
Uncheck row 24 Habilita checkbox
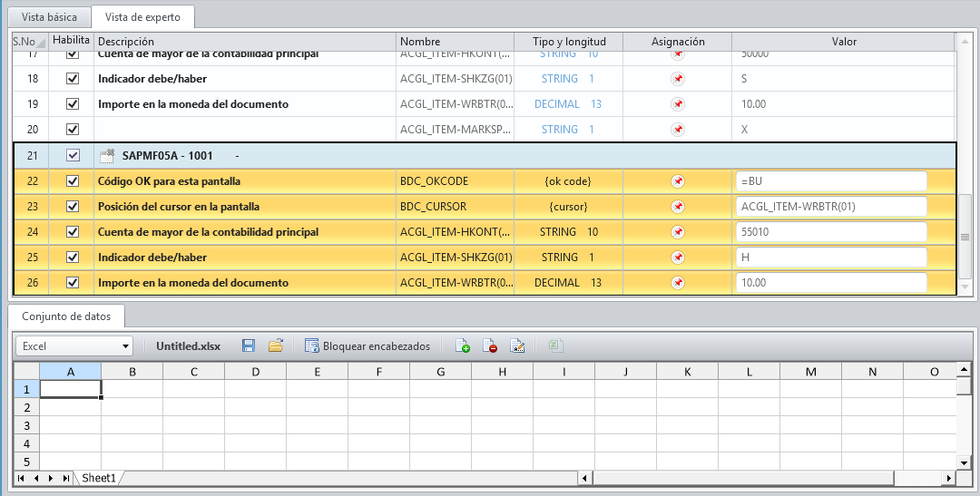tap(73, 232)
